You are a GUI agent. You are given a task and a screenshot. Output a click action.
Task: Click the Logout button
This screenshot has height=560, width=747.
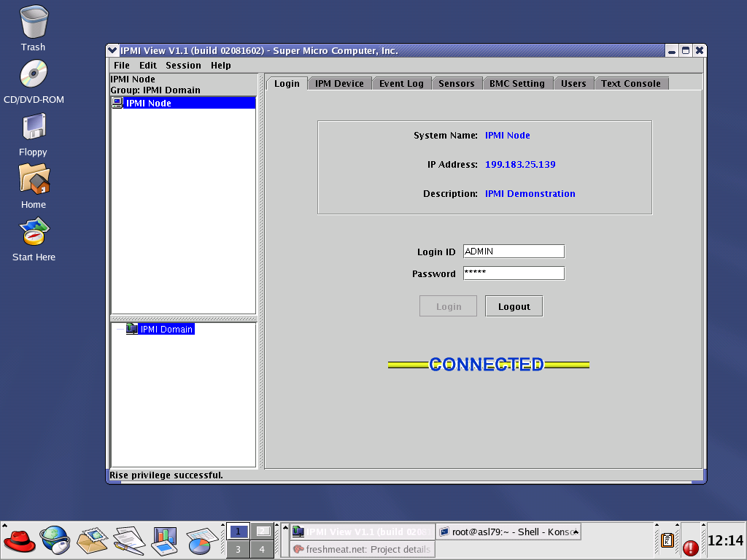coord(514,306)
